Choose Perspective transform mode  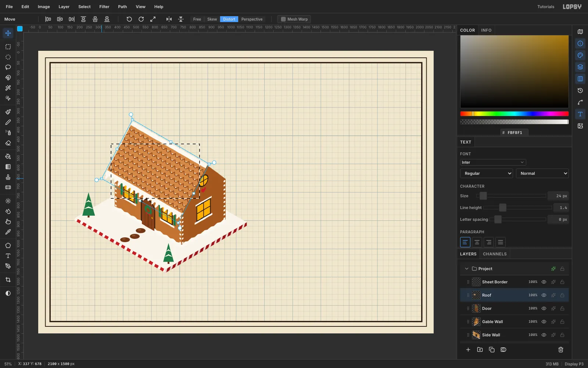pyautogui.click(x=252, y=19)
